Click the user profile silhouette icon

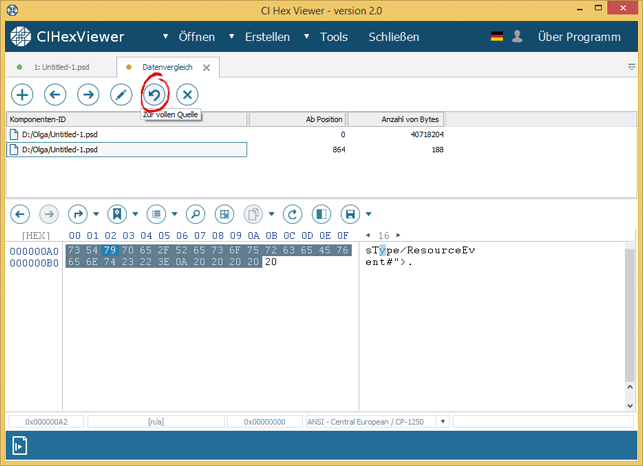point(518,36)
